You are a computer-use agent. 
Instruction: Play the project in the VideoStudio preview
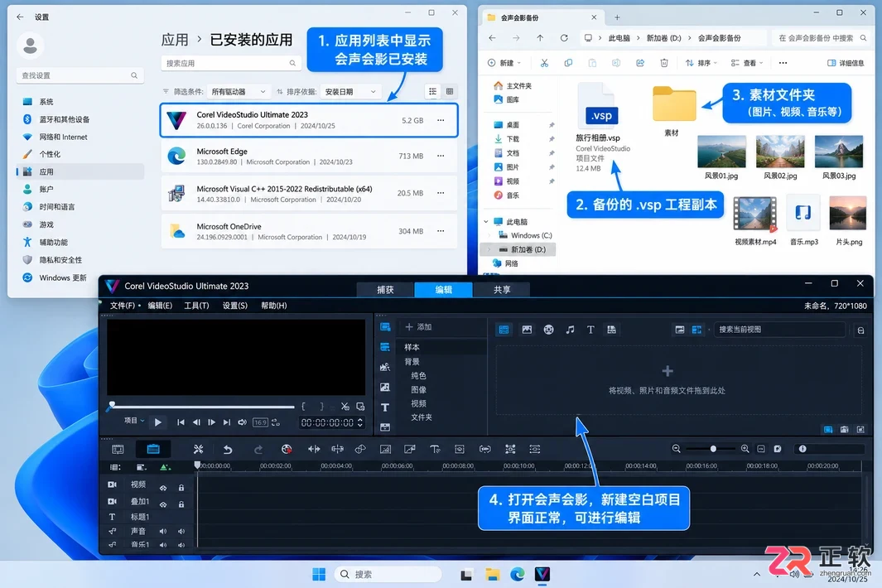[158, 422]
